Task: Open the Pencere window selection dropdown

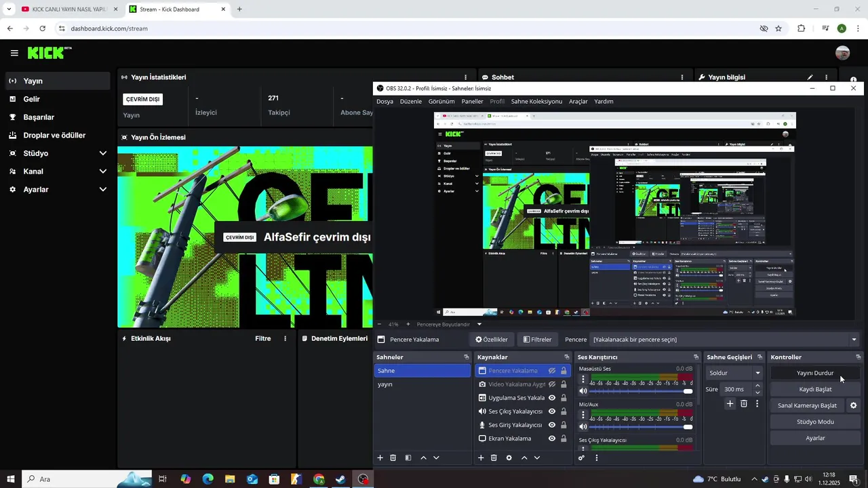Action: point(725,340)
